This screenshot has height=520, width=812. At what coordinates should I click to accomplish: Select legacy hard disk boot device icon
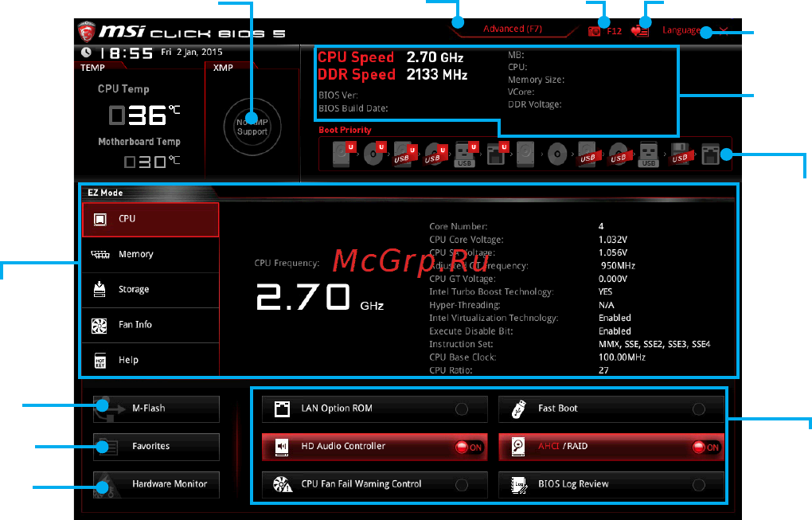click(x=525, y=154)
